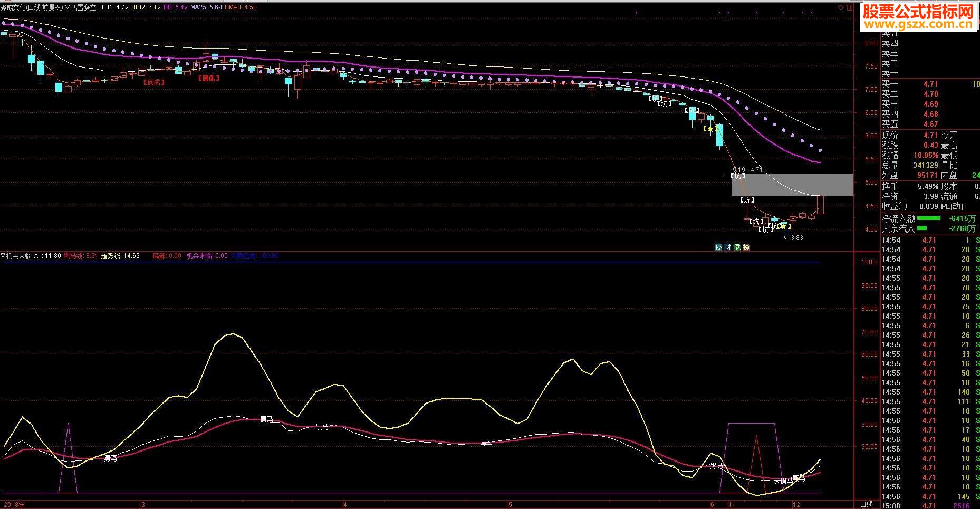The image size is (980, 509).
Task: Click the 8.22 high price label
Action: (x=17, y=35)
